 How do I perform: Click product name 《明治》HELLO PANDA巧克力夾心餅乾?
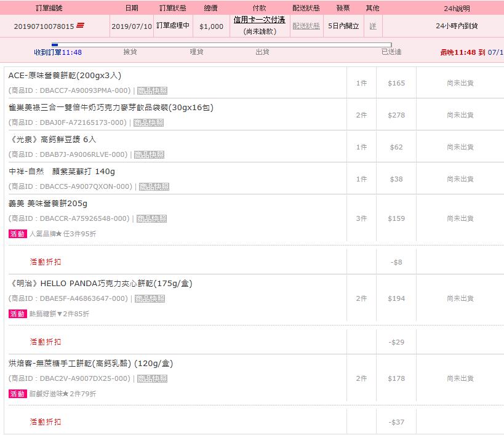click(x=101, y=284)
